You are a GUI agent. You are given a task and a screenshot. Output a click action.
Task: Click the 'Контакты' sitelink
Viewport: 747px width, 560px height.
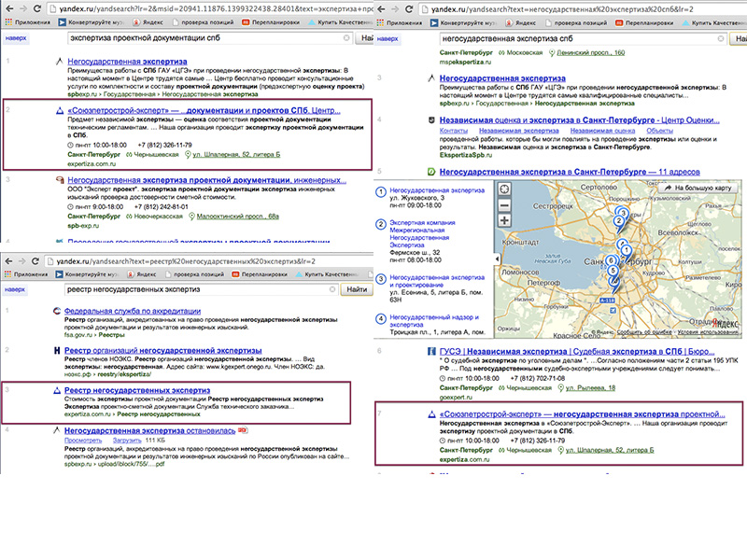[x=453, y=131]
